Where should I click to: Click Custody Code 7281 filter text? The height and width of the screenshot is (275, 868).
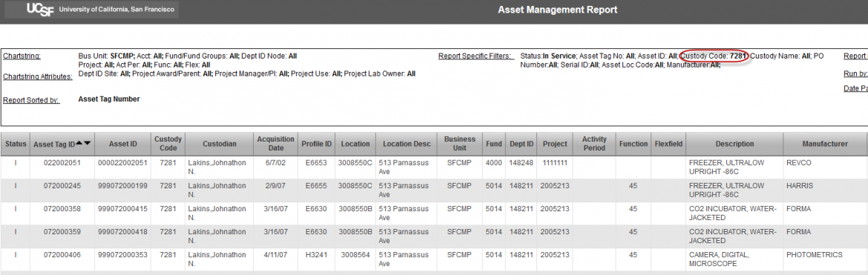[x=714, y=56]
